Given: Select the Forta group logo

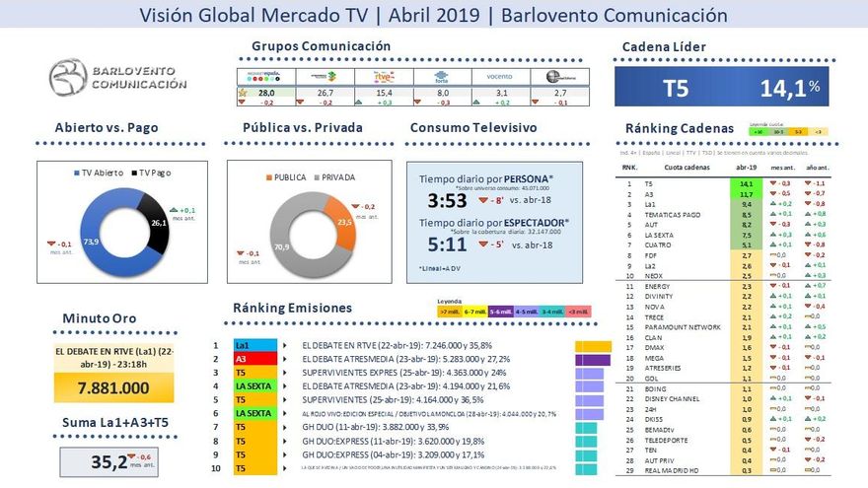Looking at the screenshot, I should [442, 76].
